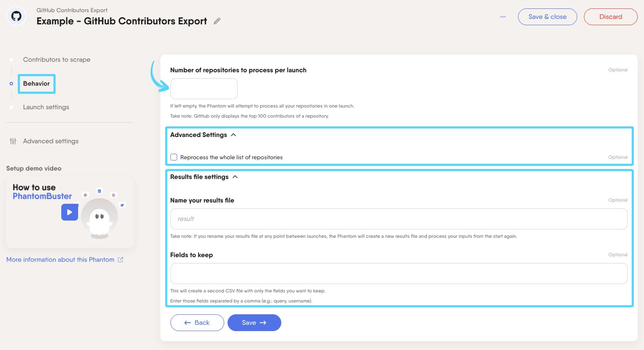Play the setup demo video
The width and height of the screenshot is (644, 350).
pyautogui.click(x=70, y=212)
